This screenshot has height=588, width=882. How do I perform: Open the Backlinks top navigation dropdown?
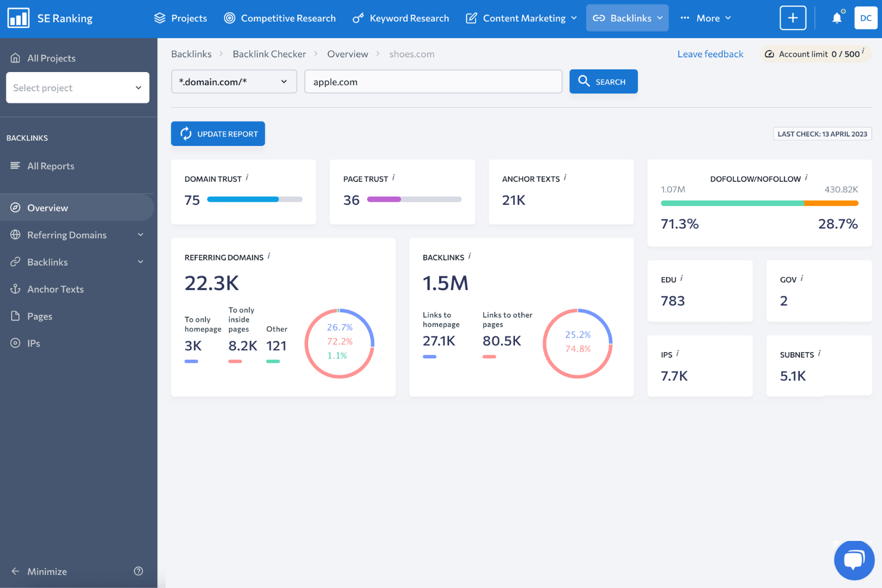pyautogui.click(x=628, y=18)
